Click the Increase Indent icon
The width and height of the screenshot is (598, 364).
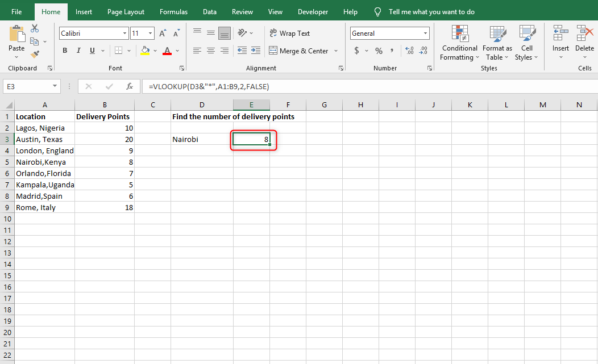(x=255, y=51)
